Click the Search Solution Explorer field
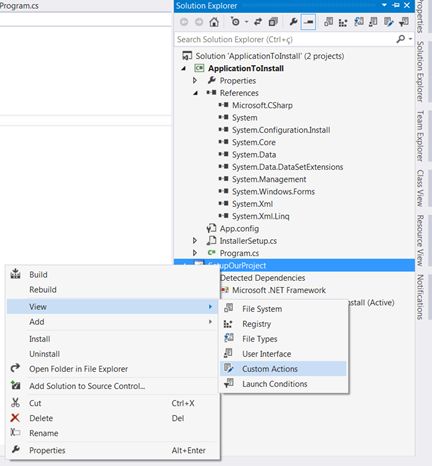This screenshot has width=432, height=466. coord(285,39)
